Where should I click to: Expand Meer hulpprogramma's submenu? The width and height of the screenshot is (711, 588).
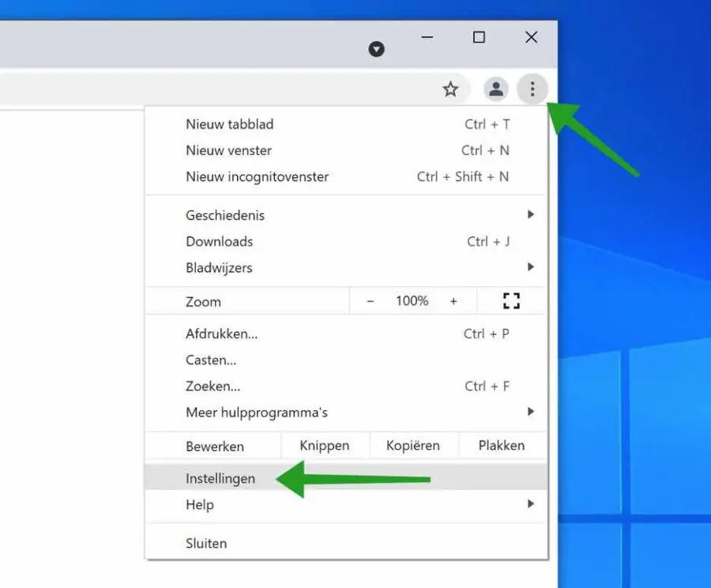click(346, 413)
